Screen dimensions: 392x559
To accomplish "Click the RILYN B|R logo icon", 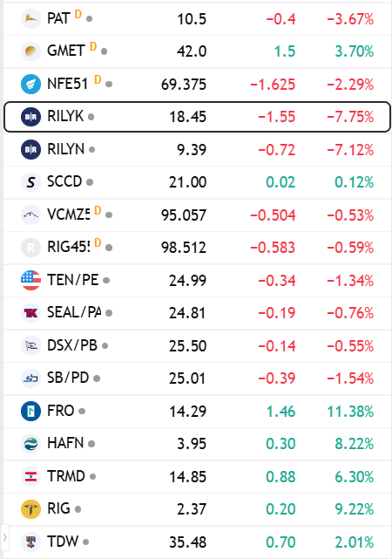I will click(30, 149).
